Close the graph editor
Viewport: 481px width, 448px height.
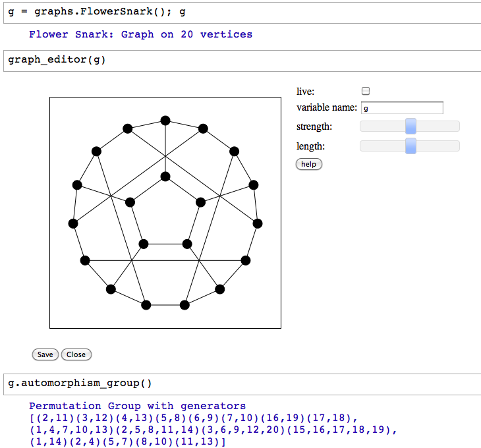tap(76, 354)
